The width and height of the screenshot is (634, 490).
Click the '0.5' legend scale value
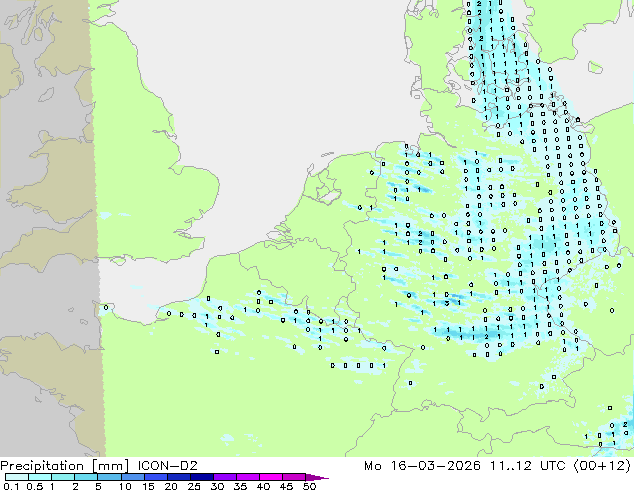pyautogui.click(x=34, y=486)
